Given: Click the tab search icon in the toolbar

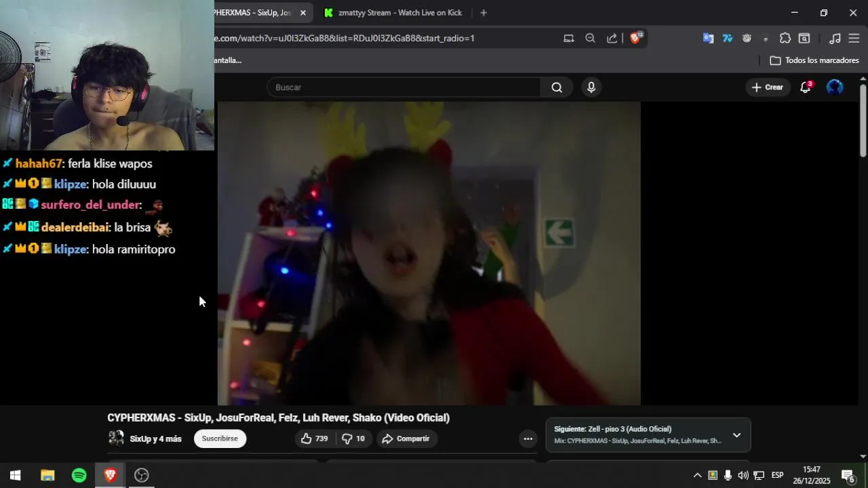Looking at the screenshot, I should [x=804, y=39].
